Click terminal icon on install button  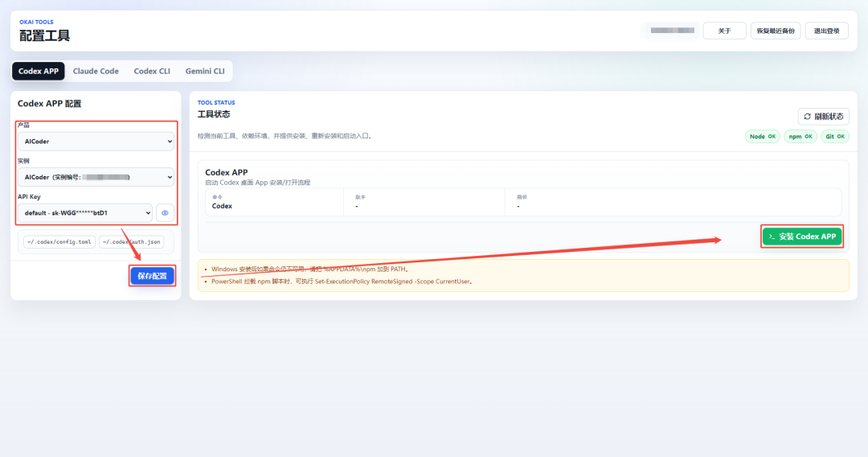pos(772,237)
